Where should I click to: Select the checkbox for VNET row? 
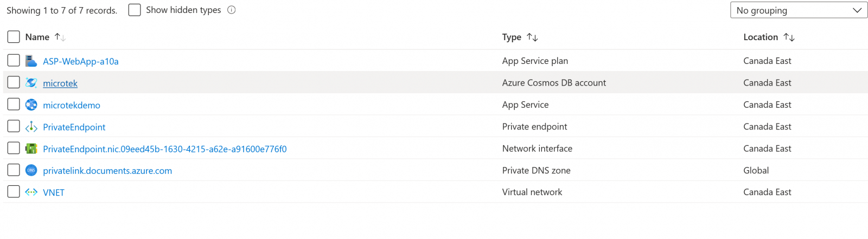pyautogui.click(x=14, y=192)
